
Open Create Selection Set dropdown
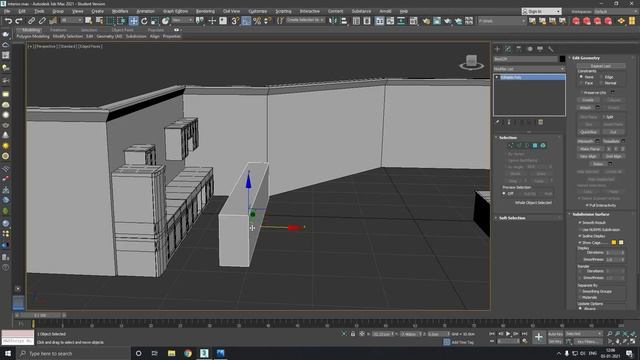pos(305,20)
